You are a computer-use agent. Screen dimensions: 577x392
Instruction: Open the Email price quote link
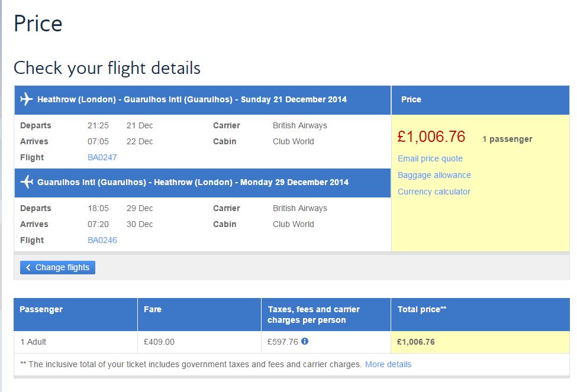click(430, 158)
